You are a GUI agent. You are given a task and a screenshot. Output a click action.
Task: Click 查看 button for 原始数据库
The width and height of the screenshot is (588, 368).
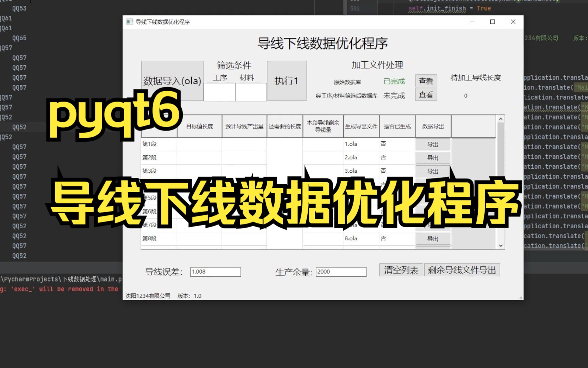(426, 81)
